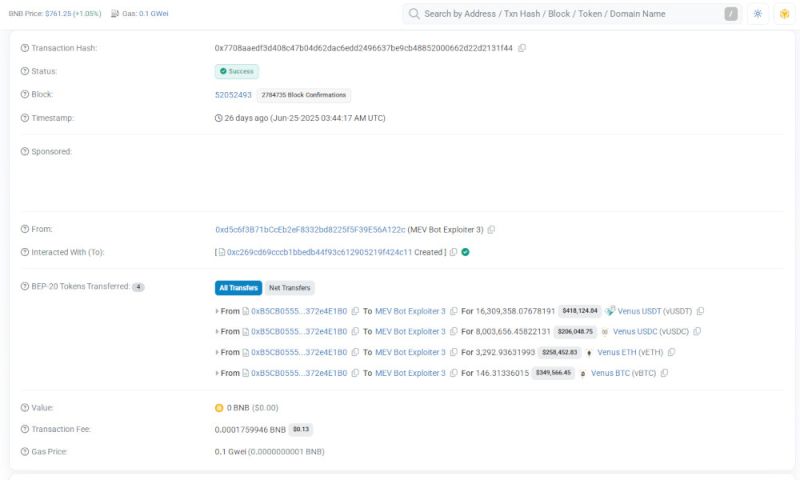Viewport: 800px width, 480px height.
Task: Click help icon next to Block
Action: click(24, 94)
